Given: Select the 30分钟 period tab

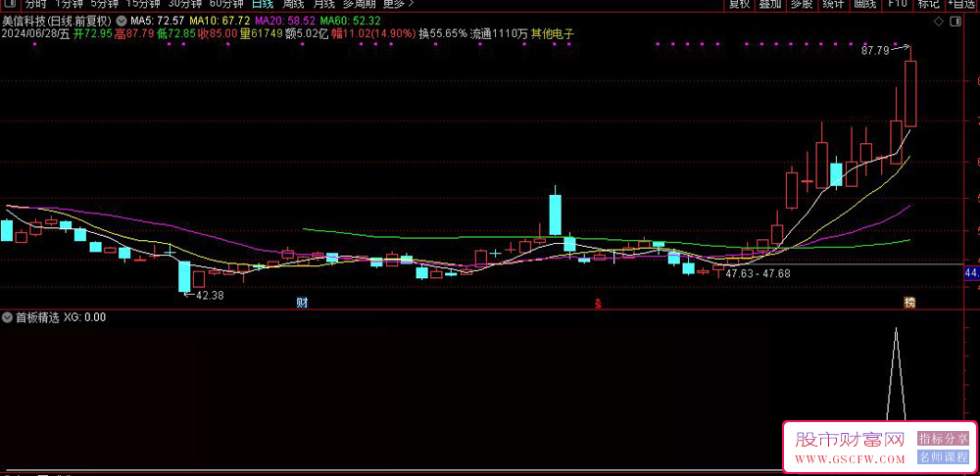Looking at the screenshot, I should (185, 4).
